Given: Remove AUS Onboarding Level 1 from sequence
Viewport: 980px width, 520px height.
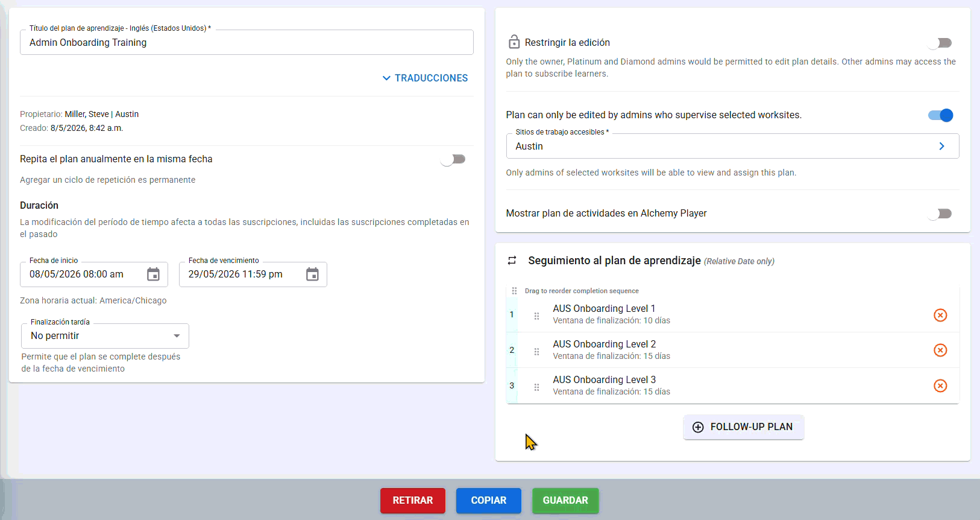Looking at the screenshot, I should 940,315.
